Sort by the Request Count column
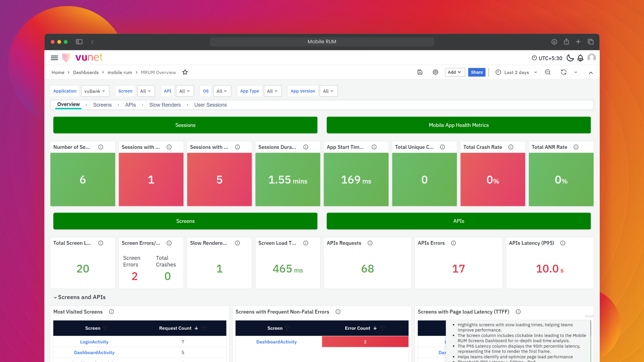 (x=175, y=328)
